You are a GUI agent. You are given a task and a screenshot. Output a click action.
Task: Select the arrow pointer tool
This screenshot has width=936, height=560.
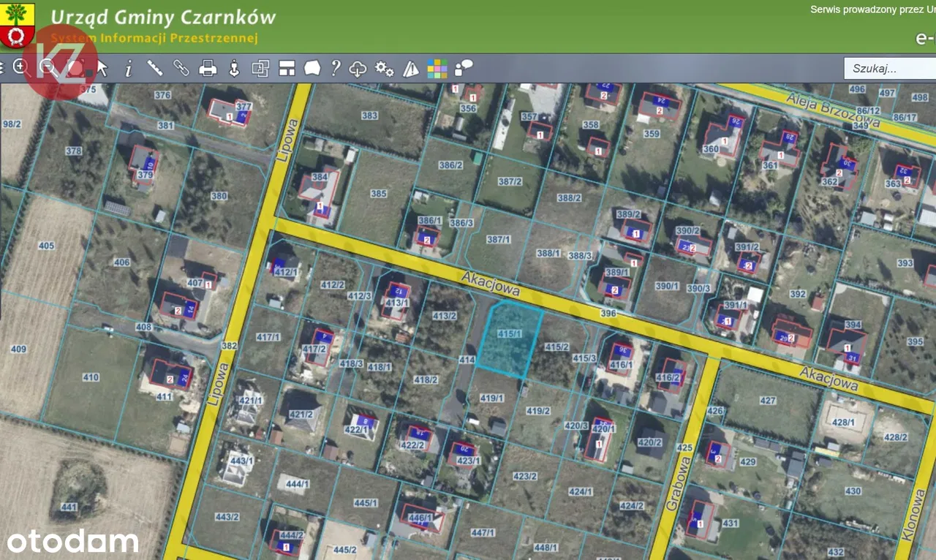pos(102,69)
